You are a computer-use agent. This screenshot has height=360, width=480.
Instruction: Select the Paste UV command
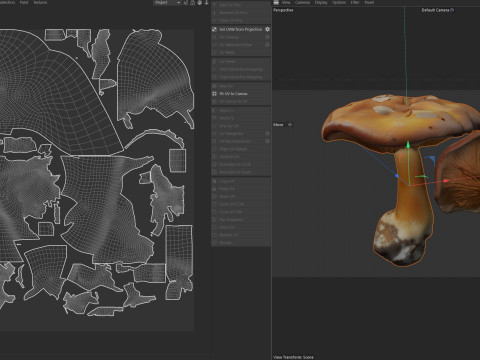click(241, 189)
